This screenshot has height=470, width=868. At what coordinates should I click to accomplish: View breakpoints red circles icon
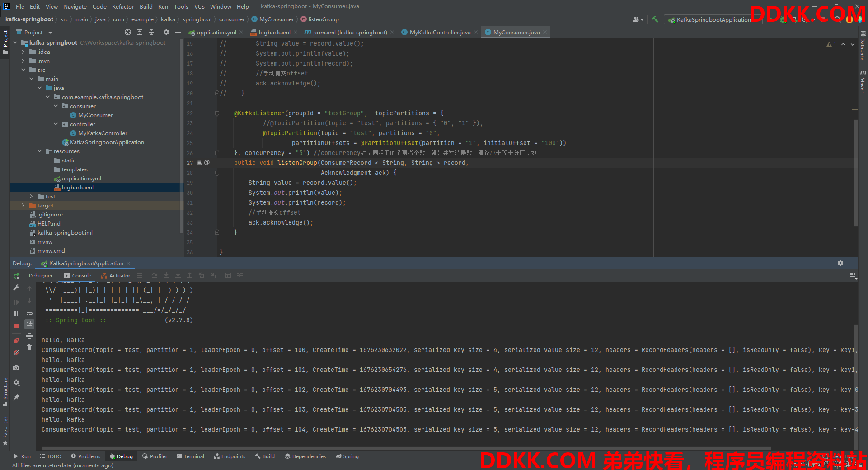coord(17,340)
